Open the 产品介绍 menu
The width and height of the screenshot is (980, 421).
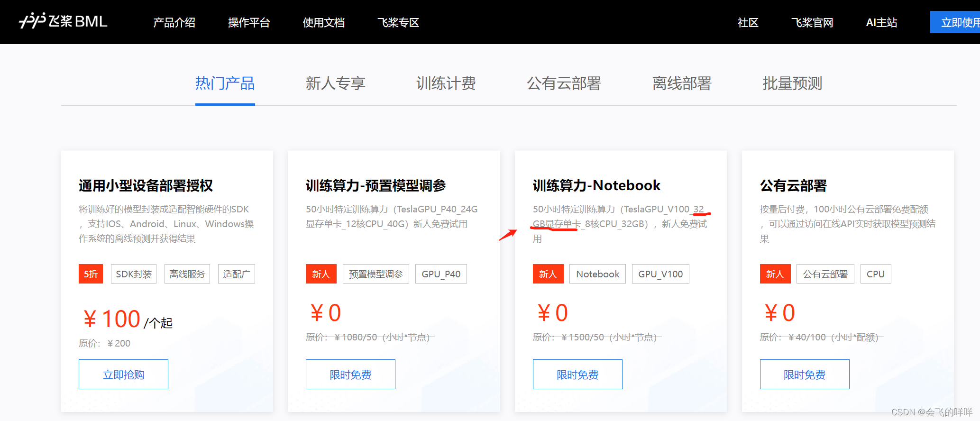tap(174, 22)
